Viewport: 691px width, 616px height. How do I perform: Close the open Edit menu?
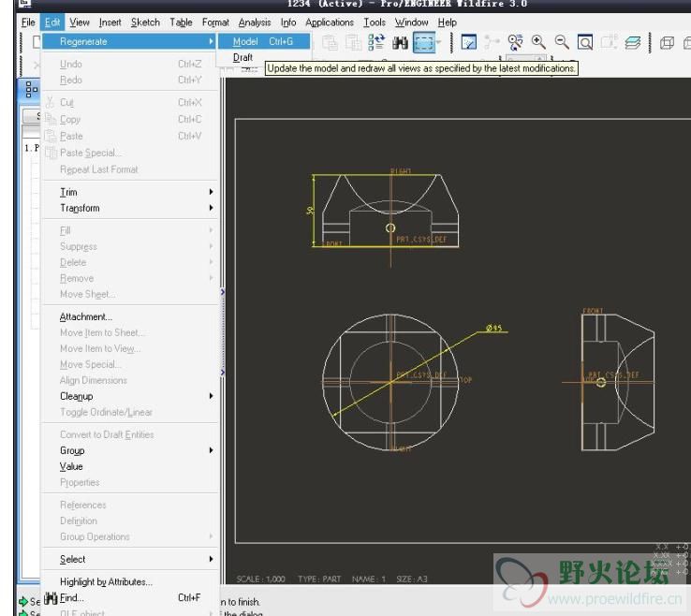click(52, 22)
